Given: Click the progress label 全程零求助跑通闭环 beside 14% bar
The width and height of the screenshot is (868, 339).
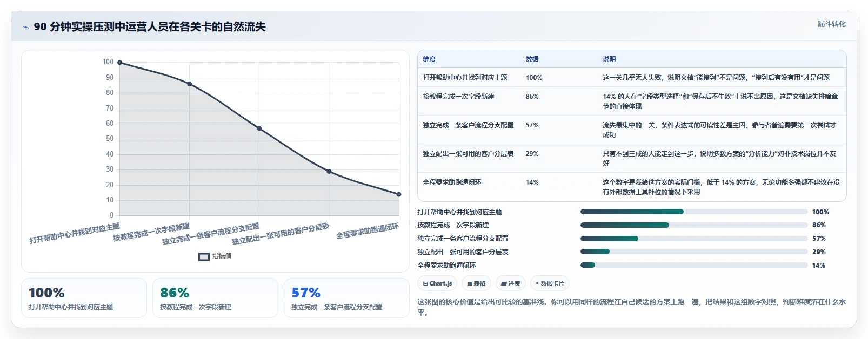Looking at the screenshot, I should coord(446,266).
